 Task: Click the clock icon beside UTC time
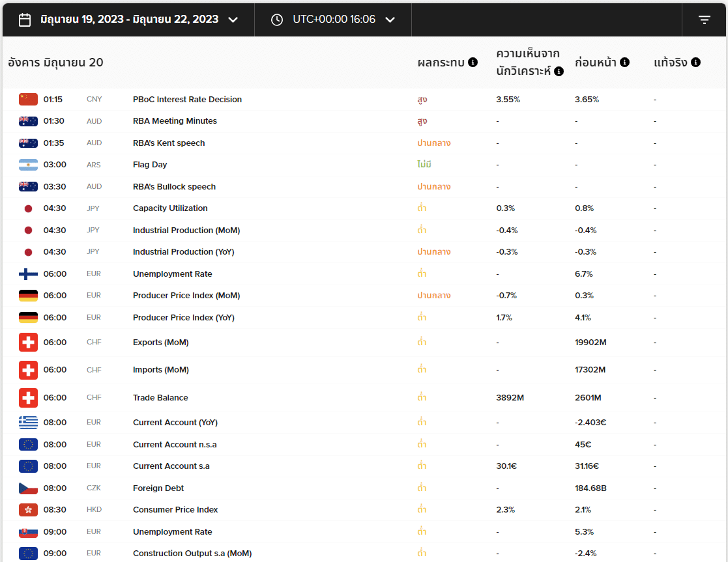click(277, 20)
